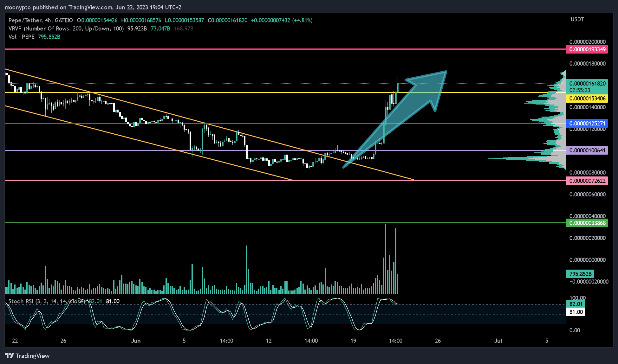618x364 pixels.
Task: Click the 26 date label before Jul
Action: click(438, 341)
